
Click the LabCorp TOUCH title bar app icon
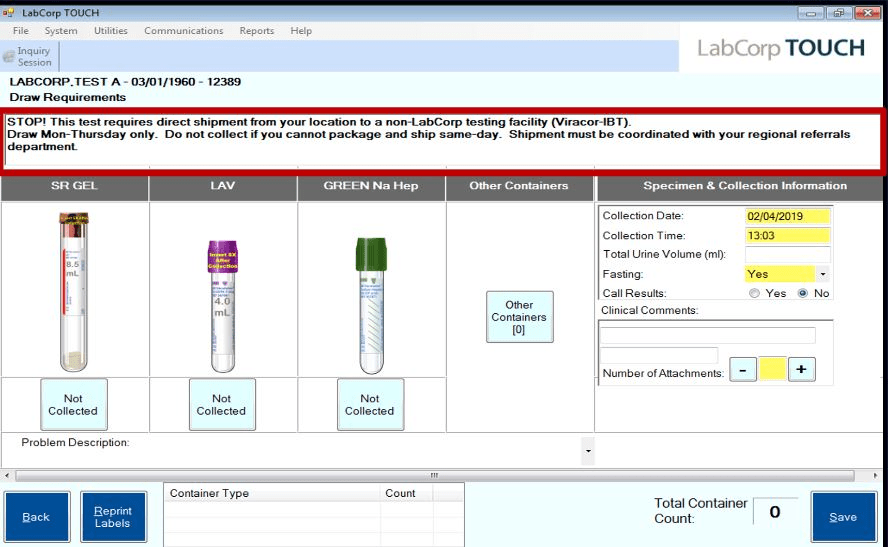pos(8,12)
